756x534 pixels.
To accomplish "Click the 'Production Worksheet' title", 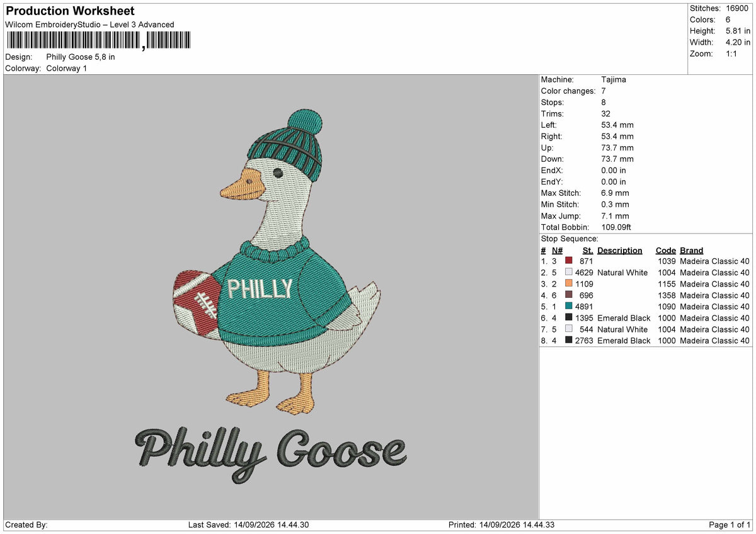I will coord(70,11).
